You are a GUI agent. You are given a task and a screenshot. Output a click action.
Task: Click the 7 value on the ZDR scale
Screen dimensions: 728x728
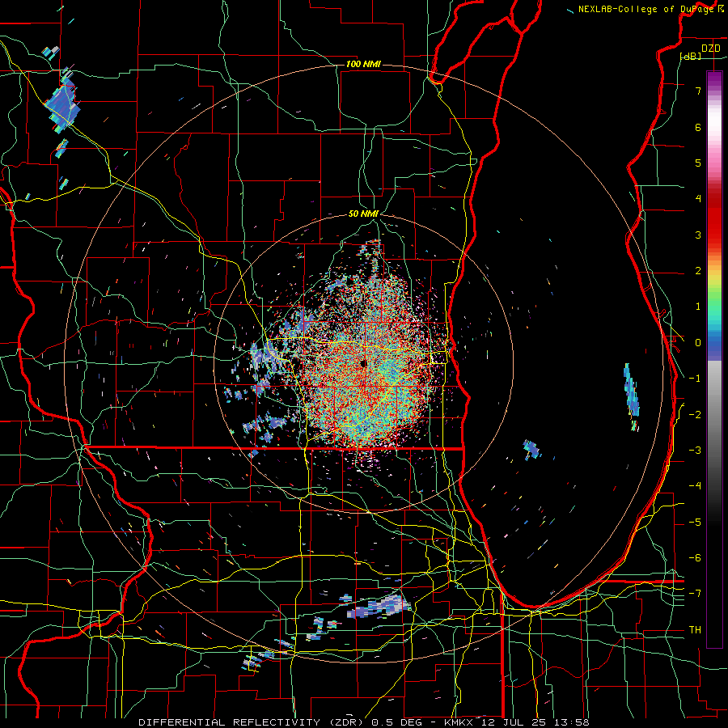click(x=698, y=91)
